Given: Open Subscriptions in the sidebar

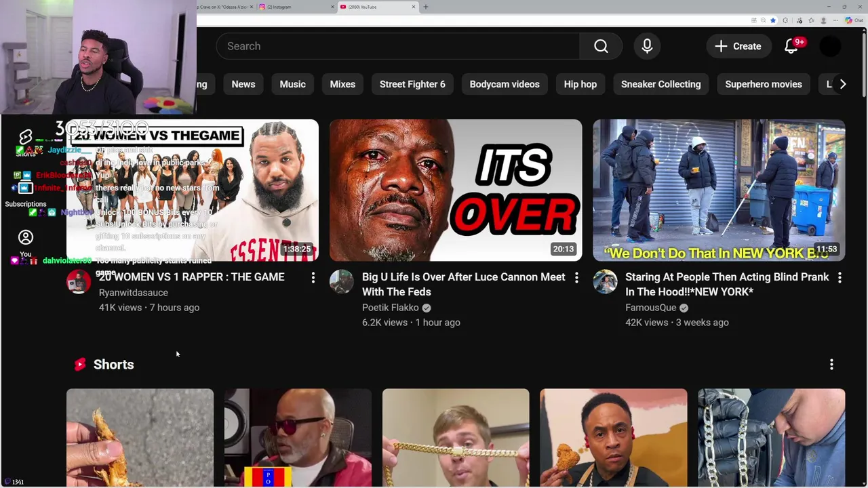Looking at the screenshot, I should point(26,194).
